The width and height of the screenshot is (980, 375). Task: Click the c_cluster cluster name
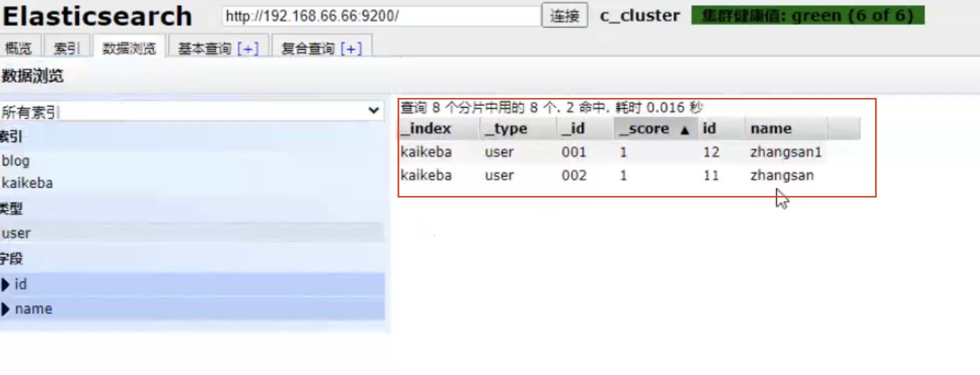640,15
